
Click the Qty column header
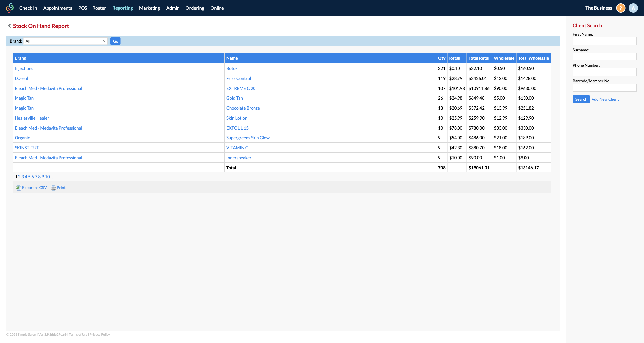(441, 58)
